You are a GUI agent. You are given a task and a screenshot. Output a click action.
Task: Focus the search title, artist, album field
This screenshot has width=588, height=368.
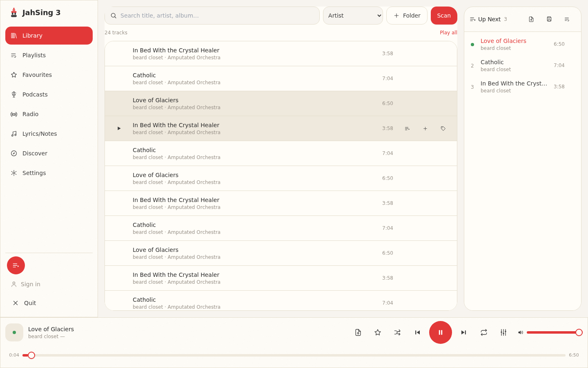212,16
